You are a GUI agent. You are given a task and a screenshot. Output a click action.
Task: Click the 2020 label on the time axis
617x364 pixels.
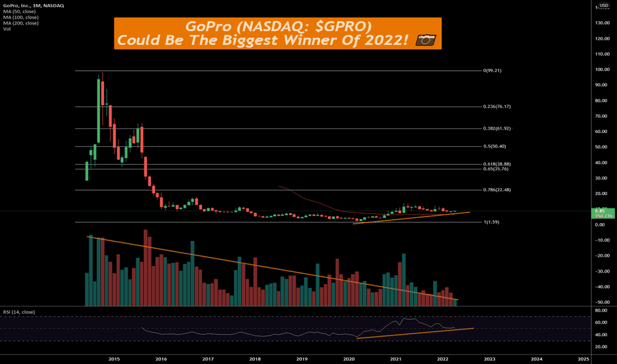coord(349,359)
